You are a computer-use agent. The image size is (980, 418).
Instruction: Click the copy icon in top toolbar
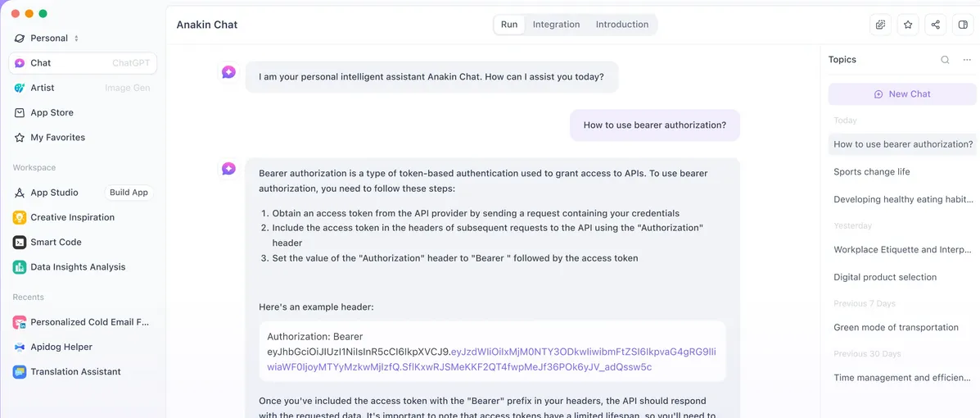coord(880,25)
